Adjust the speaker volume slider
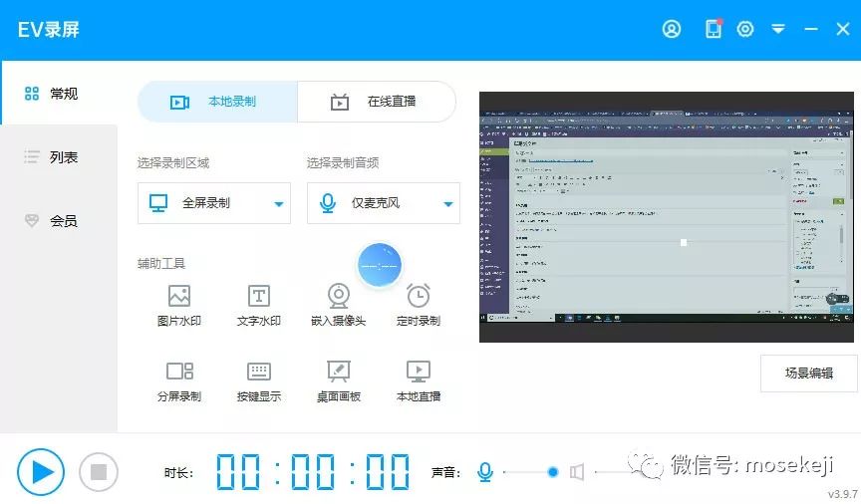This screenshot has width=861, height=504. tap(623, 471)
